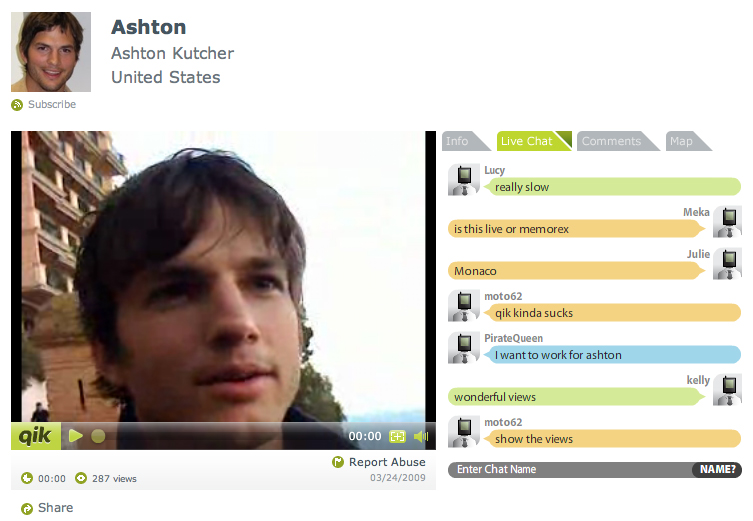Click the Subscribe link

pyautogui.click(x=52, y=104)
